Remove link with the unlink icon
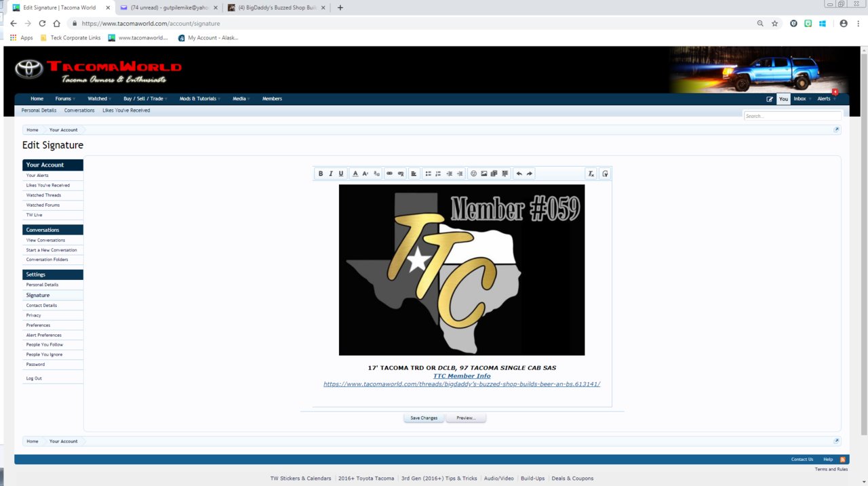The image size is (868, 486). point(401,174)
